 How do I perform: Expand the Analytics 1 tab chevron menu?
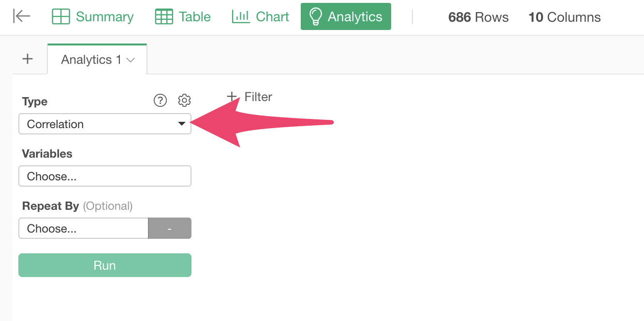tap(131, 60)
